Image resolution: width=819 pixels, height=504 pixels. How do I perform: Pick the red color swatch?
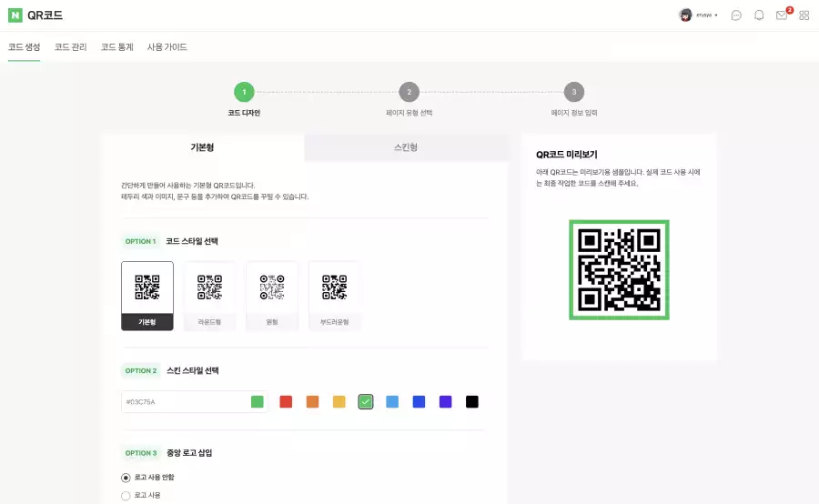click(x=286, y=401)
